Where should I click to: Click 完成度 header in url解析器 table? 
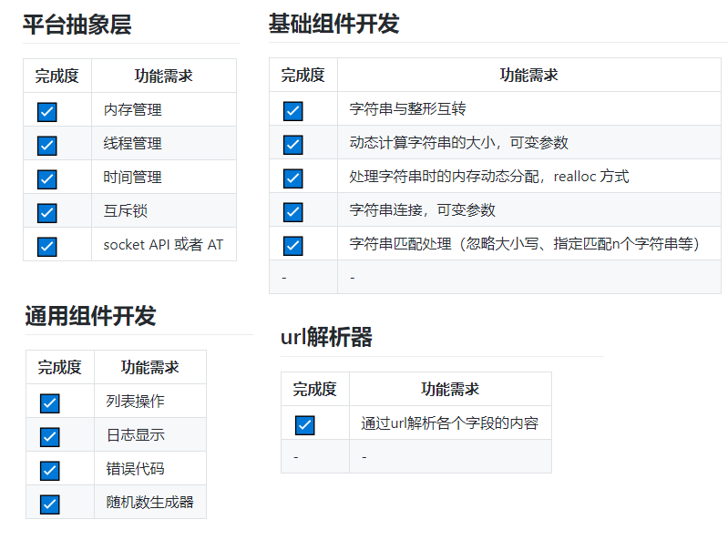315,389
